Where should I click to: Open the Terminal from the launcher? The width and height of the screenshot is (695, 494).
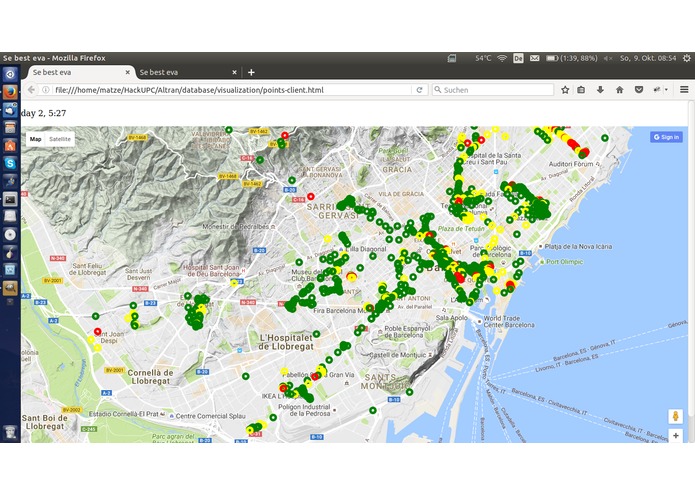[x=10, y=199]
